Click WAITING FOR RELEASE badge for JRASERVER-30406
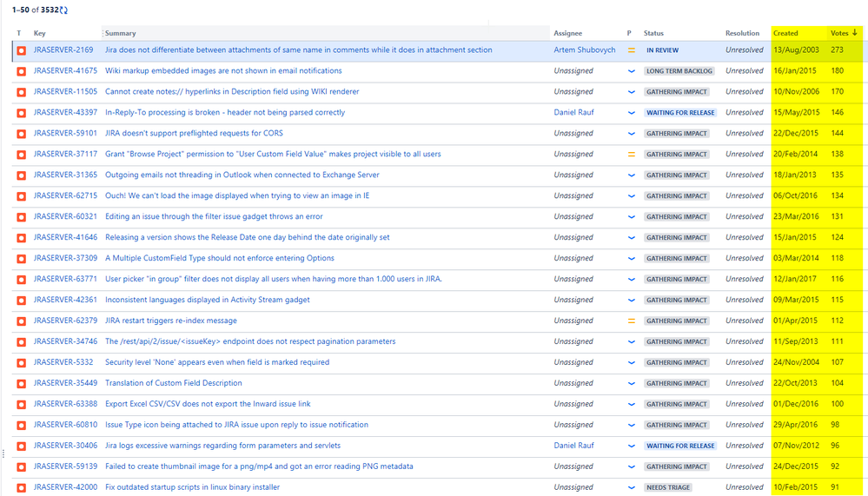Image resolution: width=868 pixels, height=496 pixels. pos(680,446)
